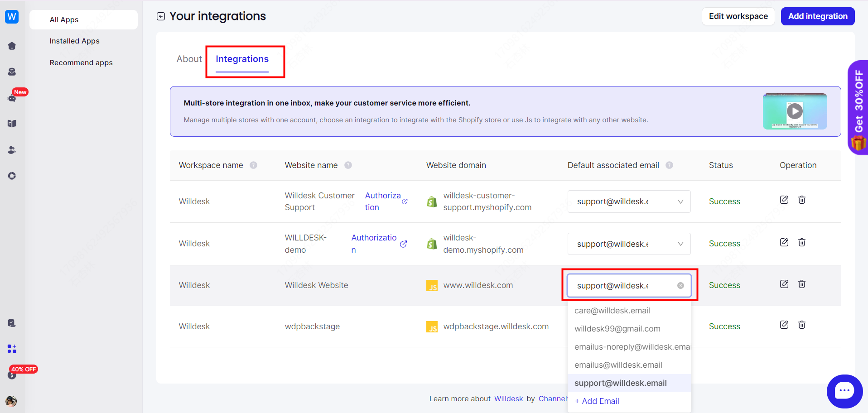Open the 40% OFF pricing icon
Viewport: 868px width, 413px height.
point(12,375)
